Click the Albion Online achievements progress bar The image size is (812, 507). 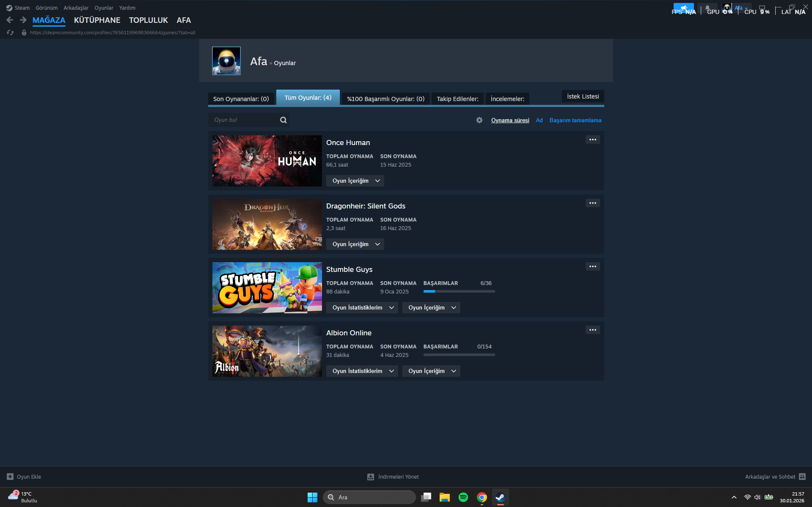click(459, 355)
